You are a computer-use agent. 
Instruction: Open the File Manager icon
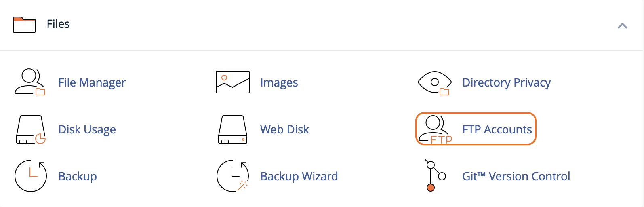[30, 82]
